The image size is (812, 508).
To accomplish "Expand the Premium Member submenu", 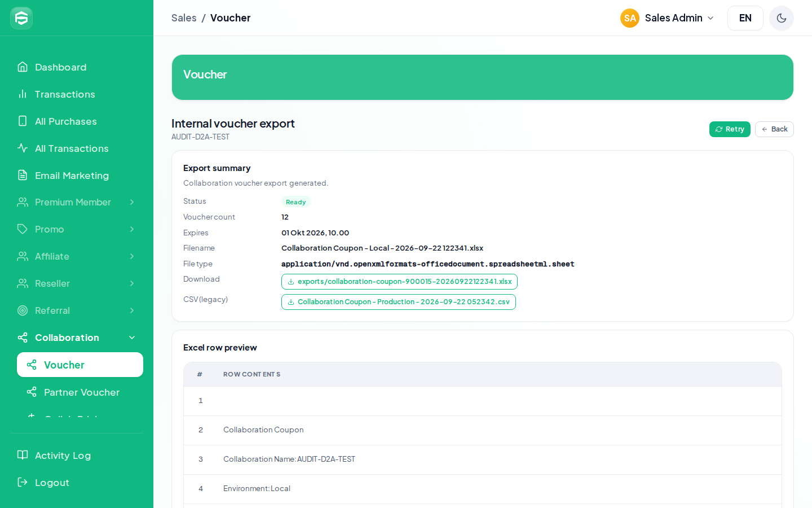I will (x=77, y=202).
